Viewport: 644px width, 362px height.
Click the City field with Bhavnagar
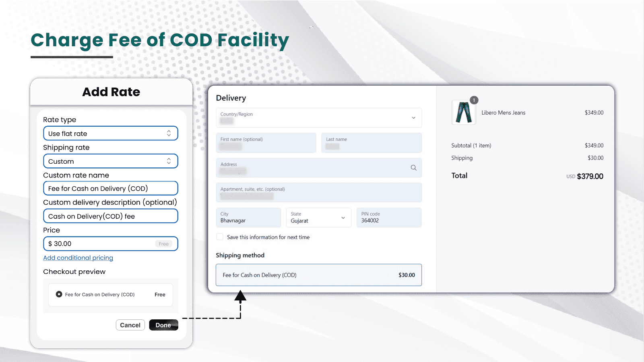[248, 218]
